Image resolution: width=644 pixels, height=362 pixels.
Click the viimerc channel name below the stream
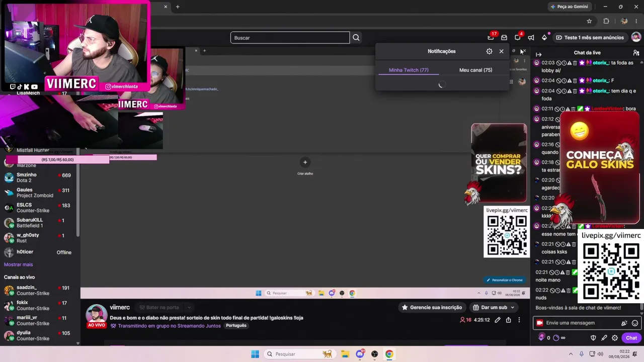120,307
